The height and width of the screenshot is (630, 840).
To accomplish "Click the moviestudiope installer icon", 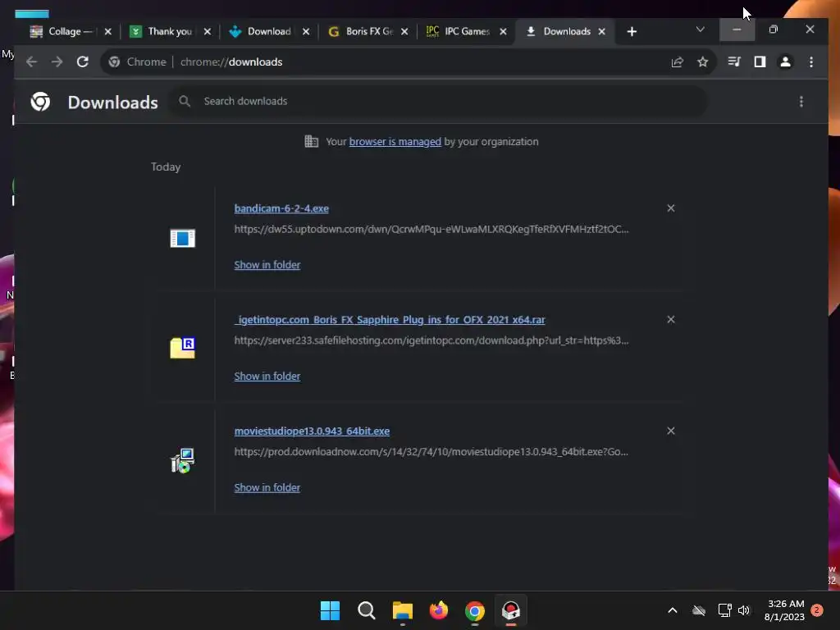I will [183, 461].
